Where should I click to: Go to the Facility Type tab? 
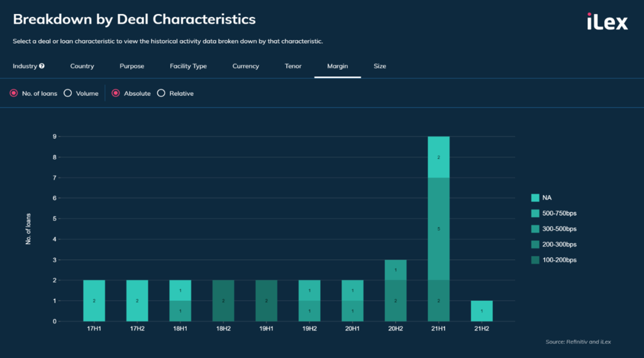coord(188,66)
